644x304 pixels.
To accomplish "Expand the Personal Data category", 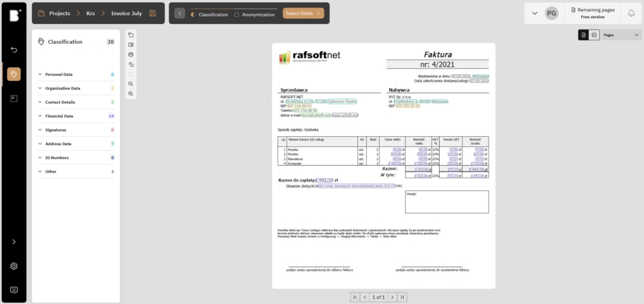I will [x=40, y=75].
